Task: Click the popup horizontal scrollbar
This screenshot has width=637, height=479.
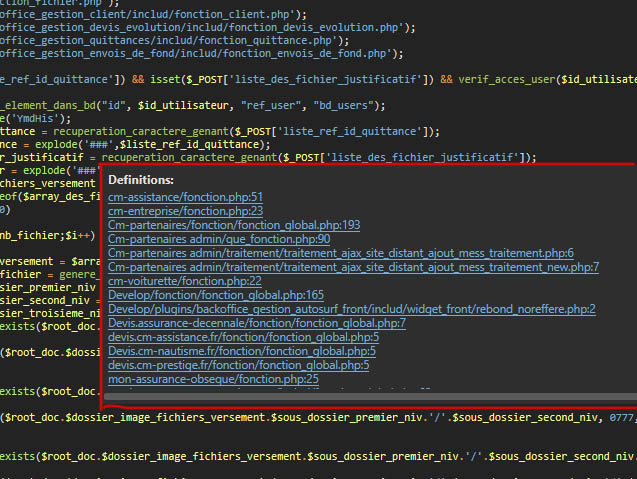Action: point(370,396)
